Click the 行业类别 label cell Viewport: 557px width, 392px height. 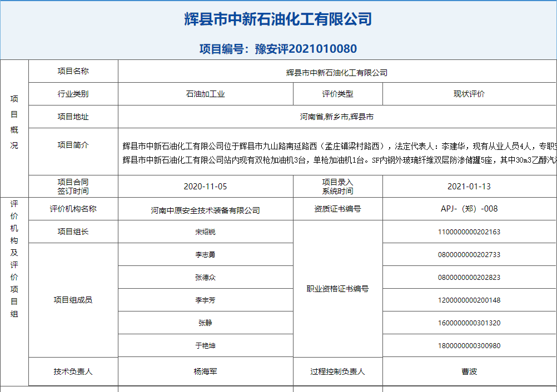73,94
